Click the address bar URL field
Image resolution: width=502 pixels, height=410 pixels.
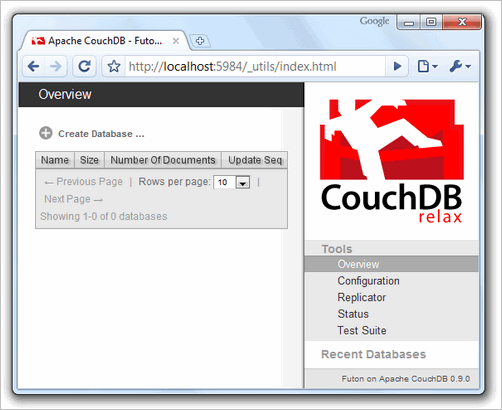[255, 67]
